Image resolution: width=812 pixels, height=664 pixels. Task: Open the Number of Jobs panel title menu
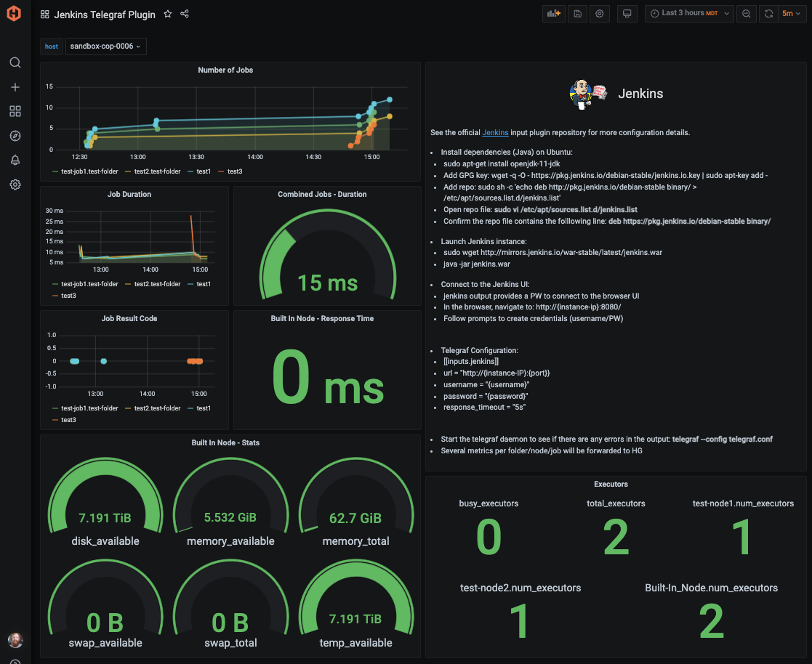[x=225, y=70]
